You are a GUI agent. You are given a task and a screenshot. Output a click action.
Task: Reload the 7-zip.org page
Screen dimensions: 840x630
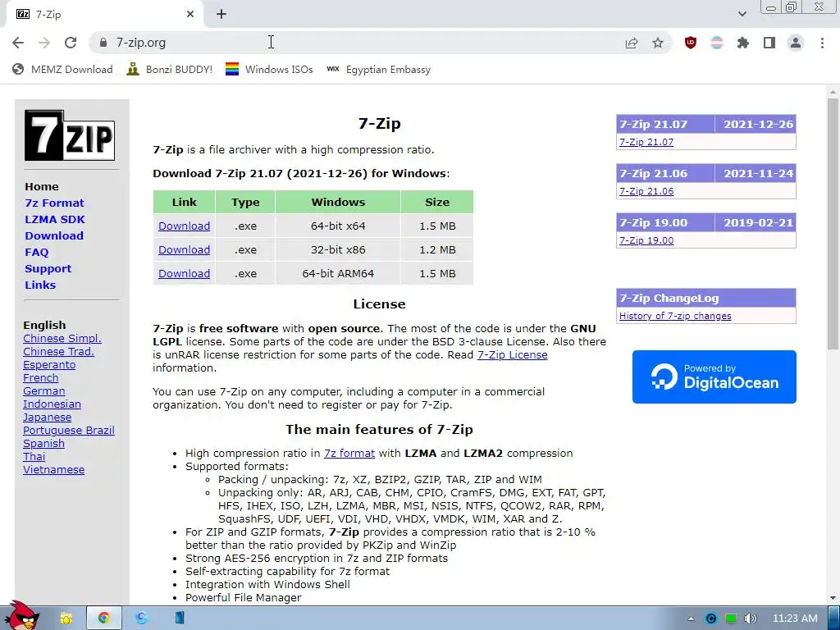71,43
